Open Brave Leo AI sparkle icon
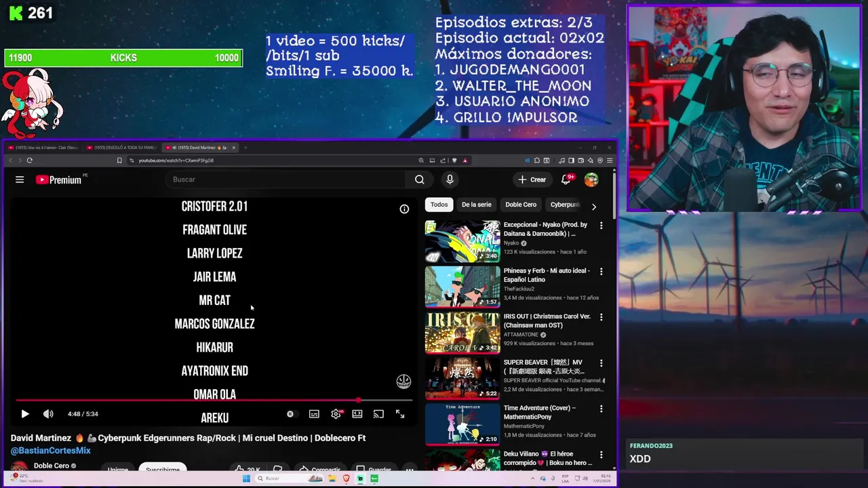Image resolution: width=868 pixels, height=488 pixels. point(591,161)
